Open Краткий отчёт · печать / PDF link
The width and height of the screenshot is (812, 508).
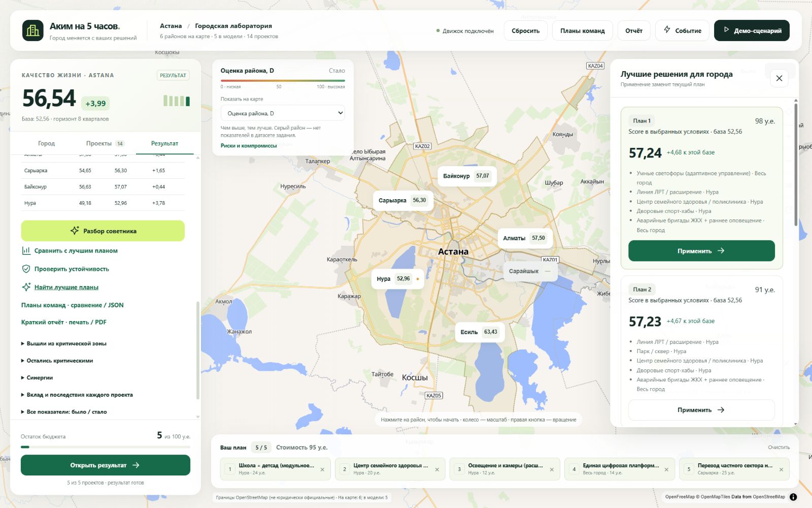pos(63,322)
